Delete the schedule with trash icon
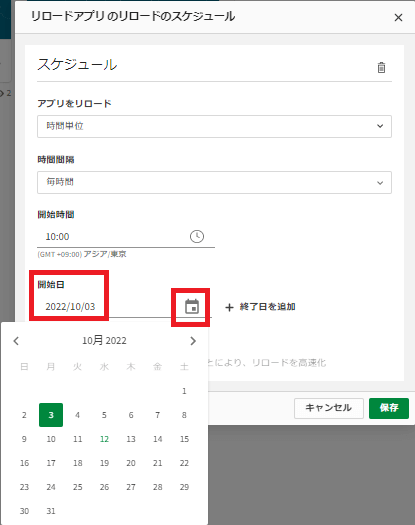 381,68
